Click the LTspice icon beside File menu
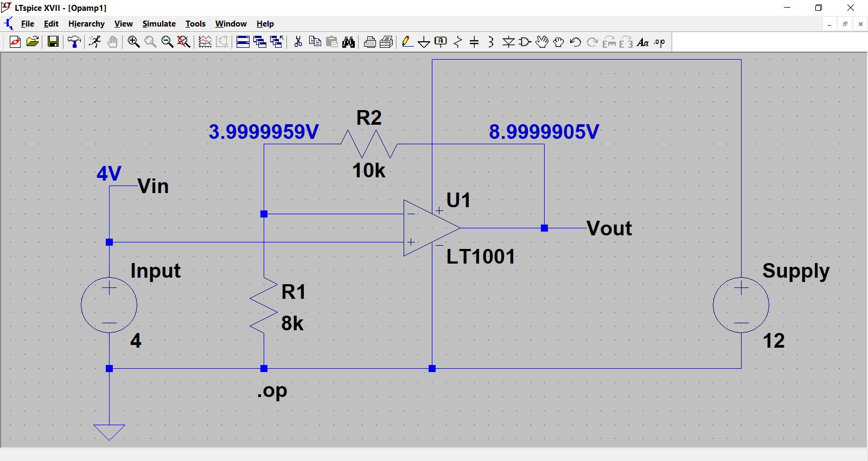The image size is (868, 461). tap(9, 24)
